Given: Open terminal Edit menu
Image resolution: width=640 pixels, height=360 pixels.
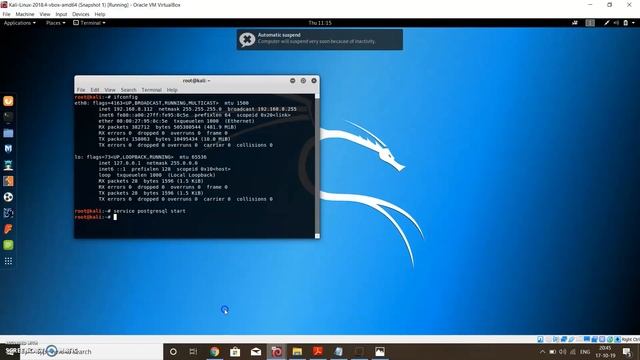Looking at the screenshot, I should [x=95, y=90].
